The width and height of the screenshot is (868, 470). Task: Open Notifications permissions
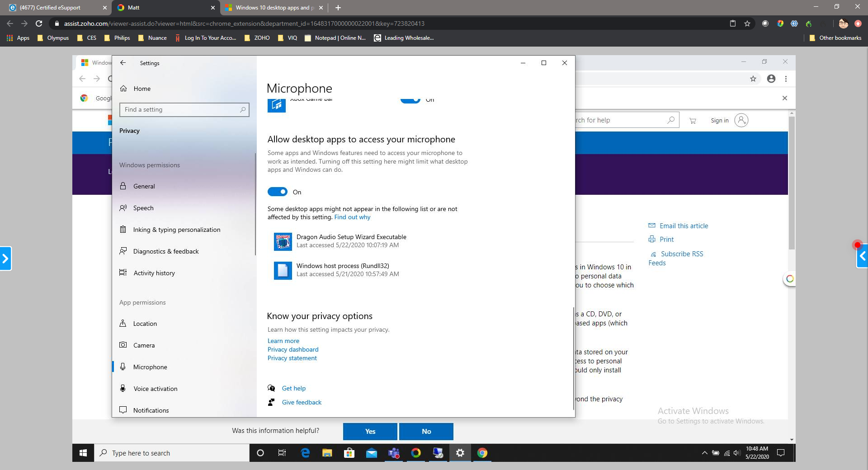[x=184, y=410]
